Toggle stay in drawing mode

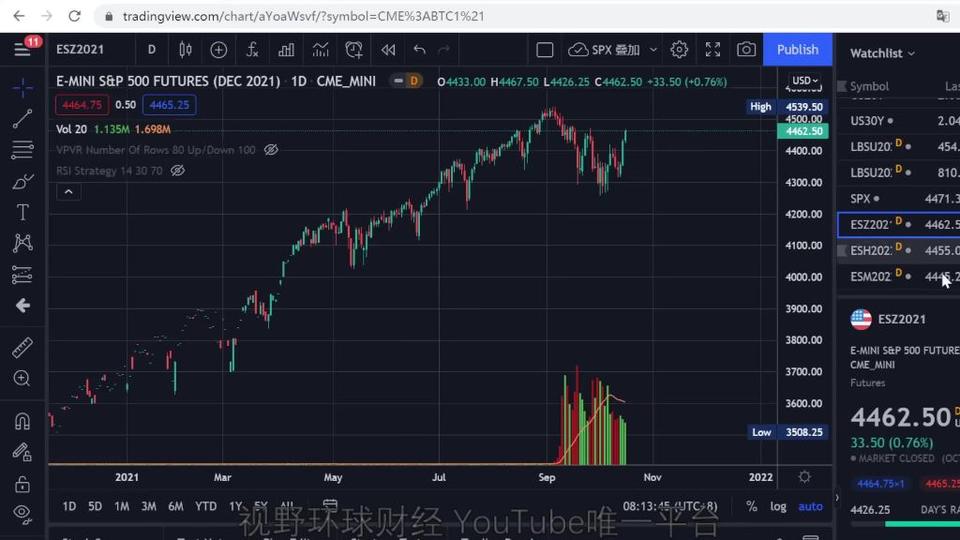click(x=23, y=452)
